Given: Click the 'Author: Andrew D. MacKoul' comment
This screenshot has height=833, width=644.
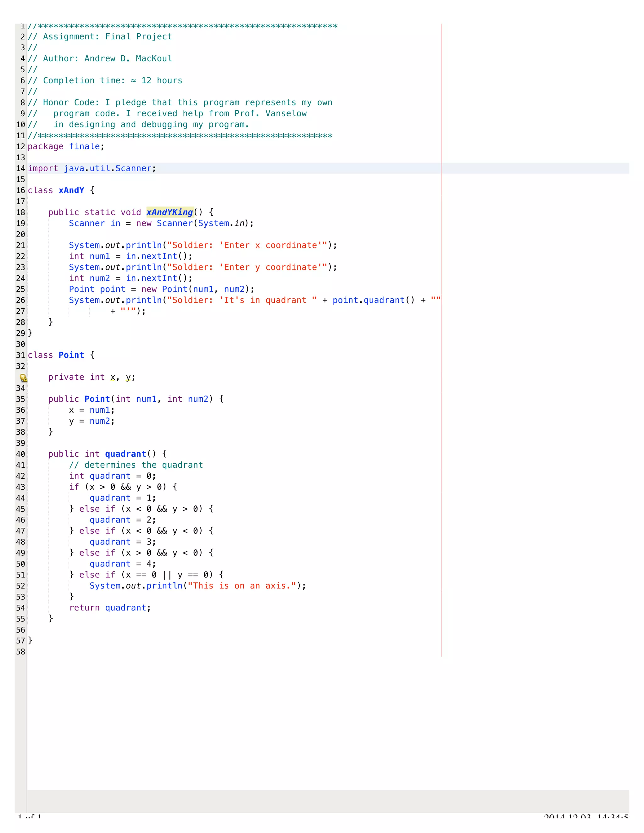Looking at the screenshot, I should coord(100,59).
